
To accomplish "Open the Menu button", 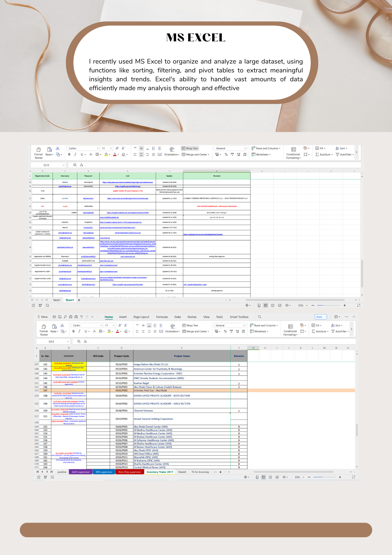I will click(x=43, y=317).
